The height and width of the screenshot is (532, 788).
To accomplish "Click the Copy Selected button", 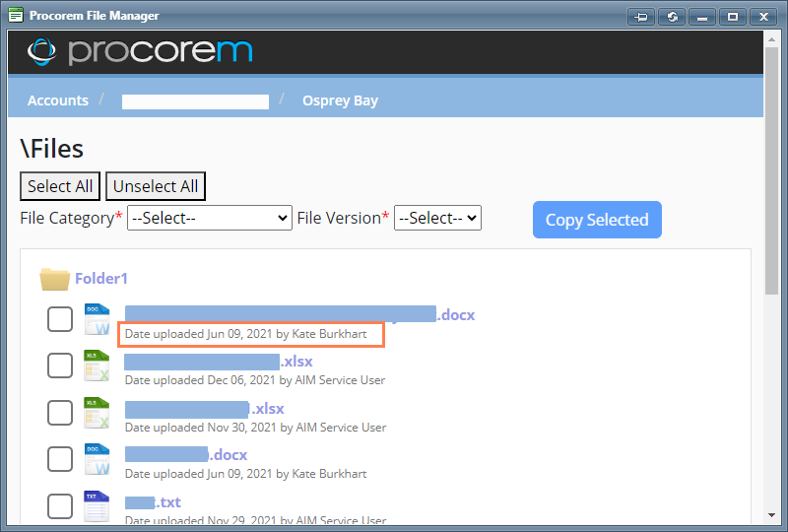I will tap(597, 220).
